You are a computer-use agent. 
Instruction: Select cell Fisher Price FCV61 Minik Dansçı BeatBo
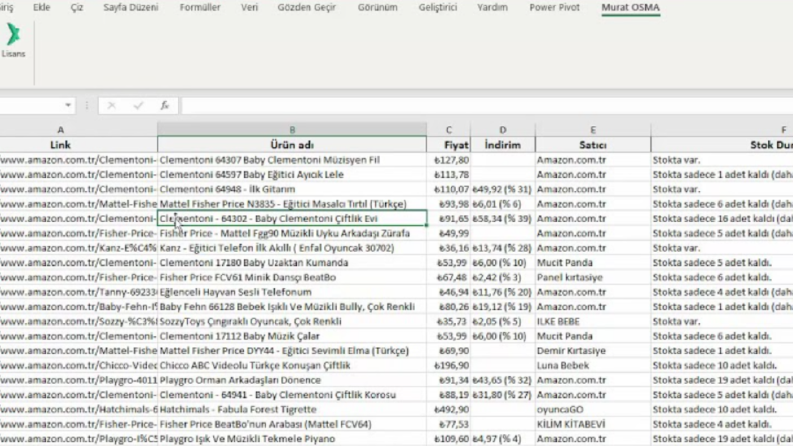pos(292,277)
